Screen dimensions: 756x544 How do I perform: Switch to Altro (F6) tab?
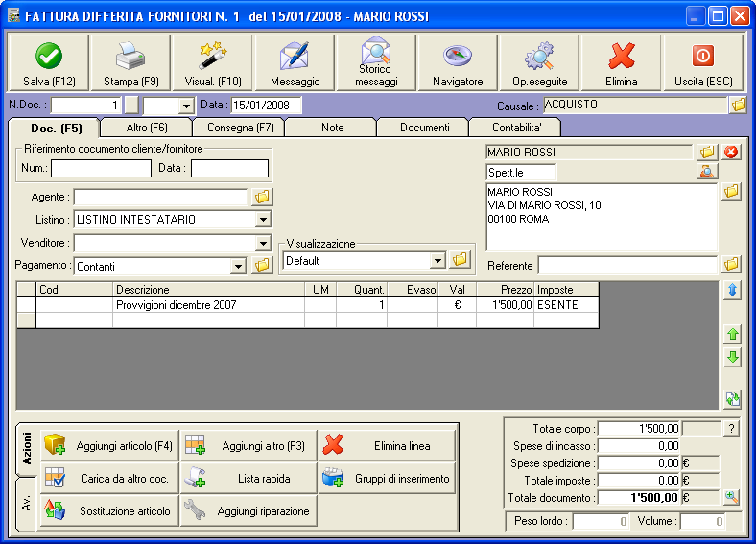[147, 128]
